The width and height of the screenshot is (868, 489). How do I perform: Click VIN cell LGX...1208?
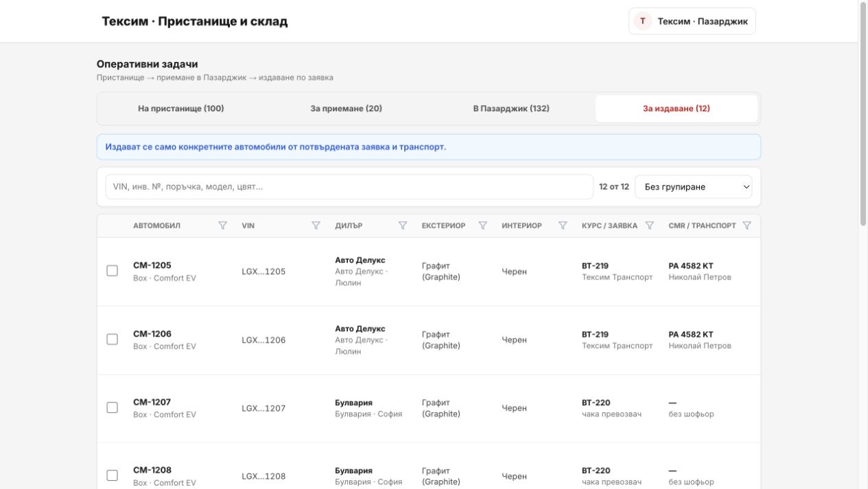[x=263, y=476]
